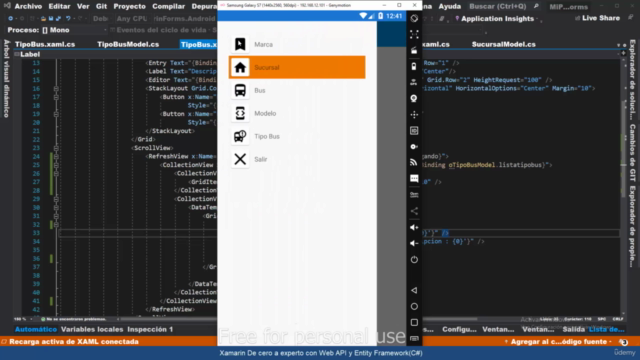Open Editar menu
Viewport: 640px width, 360px height.
tap(59, 6)
